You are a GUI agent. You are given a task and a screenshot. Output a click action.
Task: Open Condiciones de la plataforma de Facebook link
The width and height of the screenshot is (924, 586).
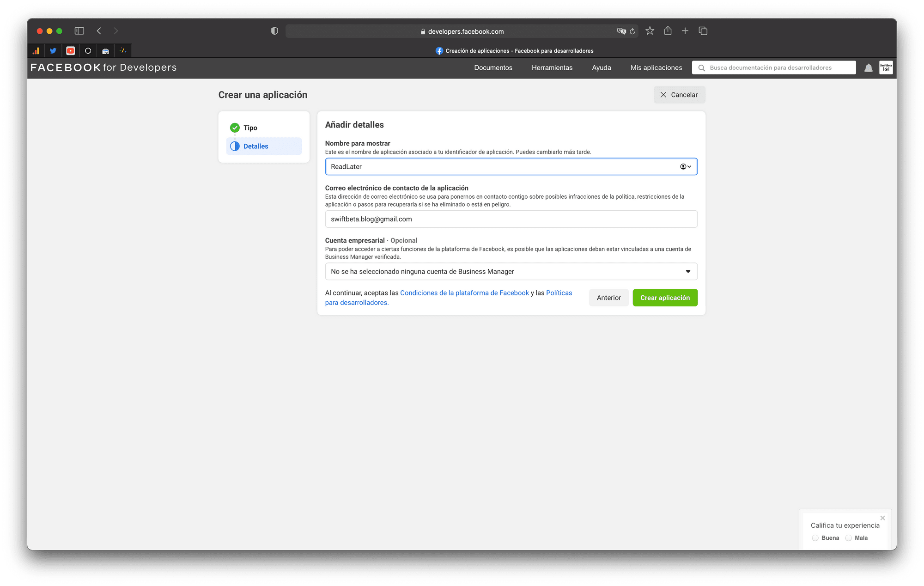point(464,293)
